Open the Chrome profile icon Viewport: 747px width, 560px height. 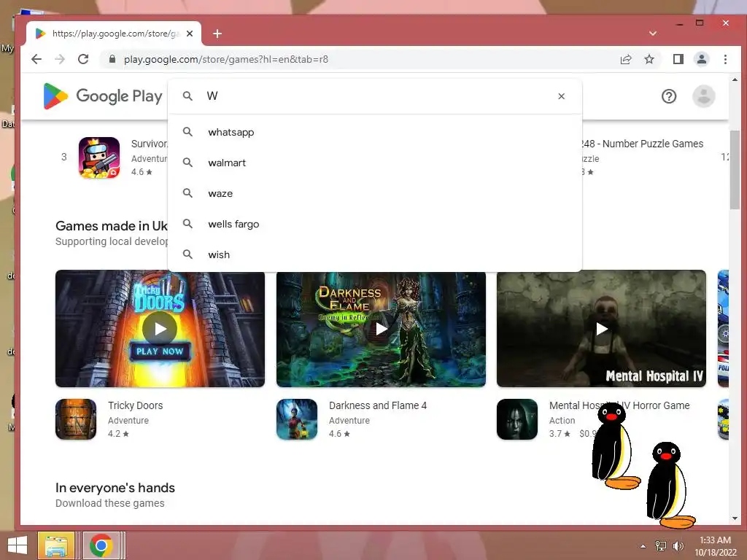coord(702,59)
